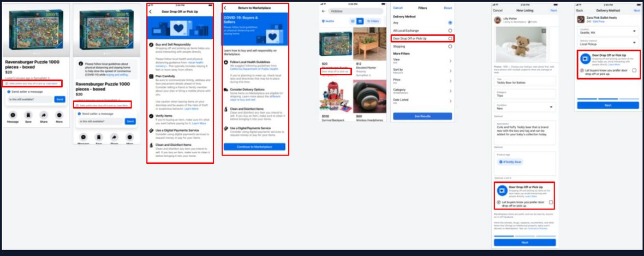Open buying and selling link in notice
Screen dimensions: 644x256
(x=117, y=75)
